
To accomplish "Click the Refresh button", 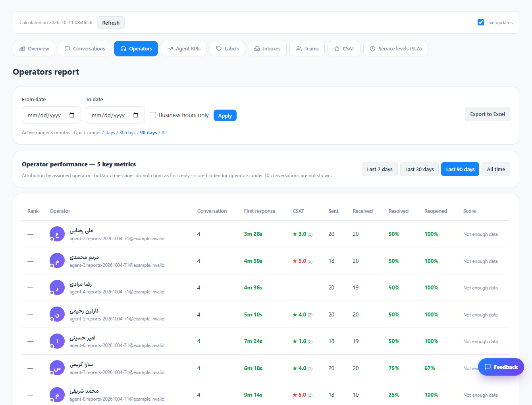I will click(111, 23).
